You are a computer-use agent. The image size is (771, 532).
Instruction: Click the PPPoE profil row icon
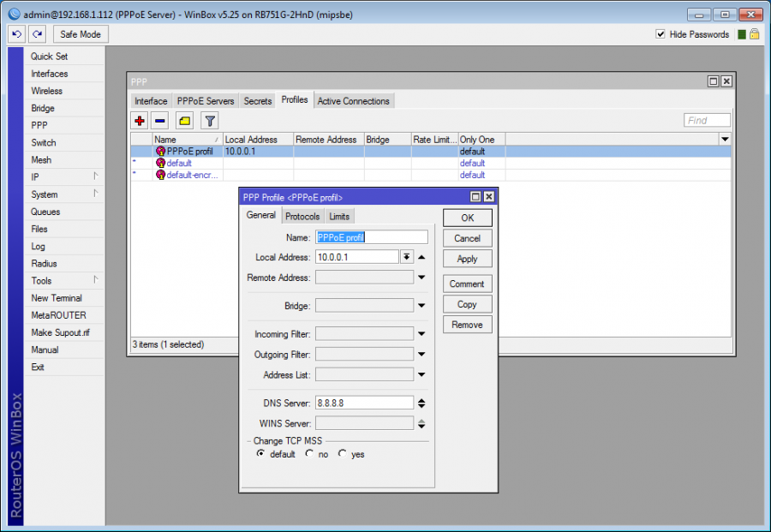click(160, 152)
